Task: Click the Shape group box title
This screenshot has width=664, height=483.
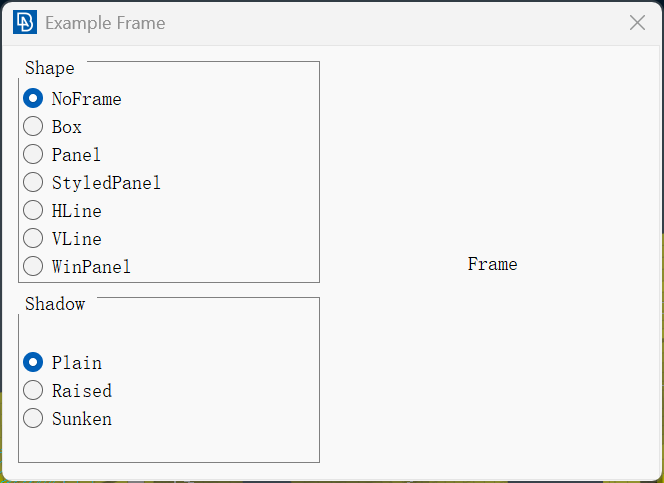Action: (x=50, y=68)
